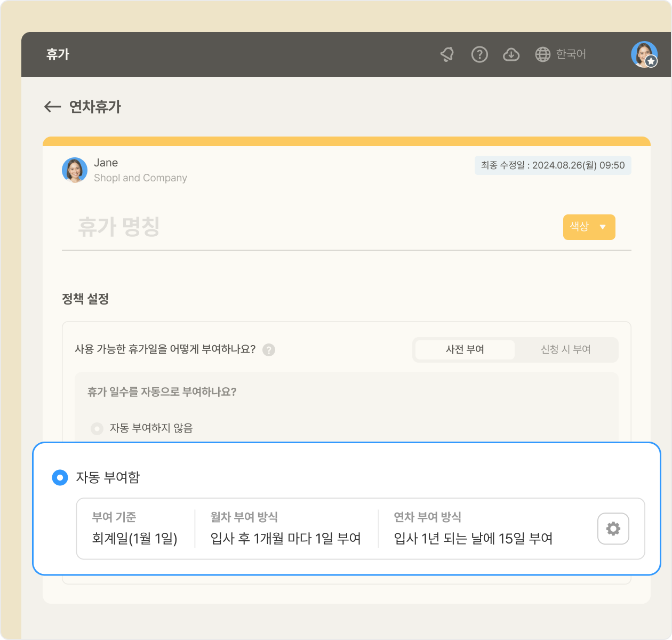Click the notification bell icon
The height and width of the screenshot is (640, 672).
point(447,54)
